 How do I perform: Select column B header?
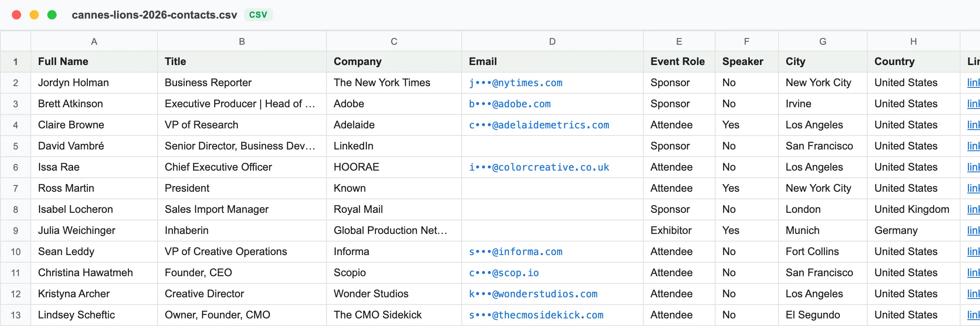click(242, 41)
